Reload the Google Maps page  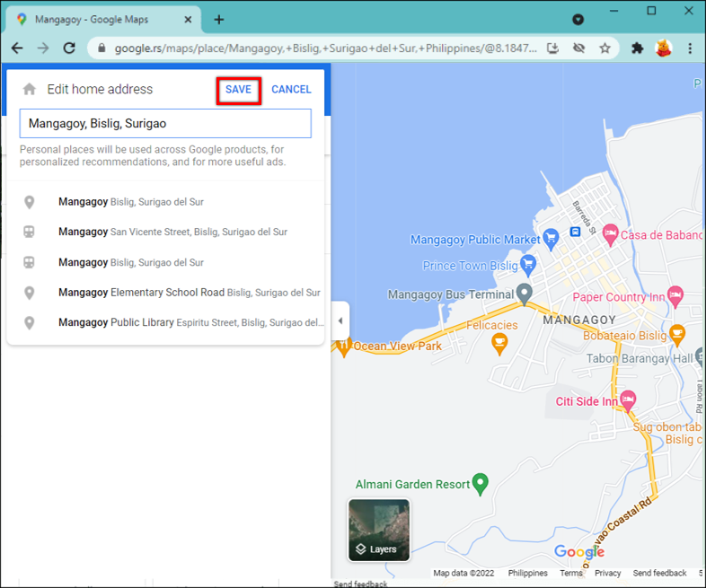[69, 48]
